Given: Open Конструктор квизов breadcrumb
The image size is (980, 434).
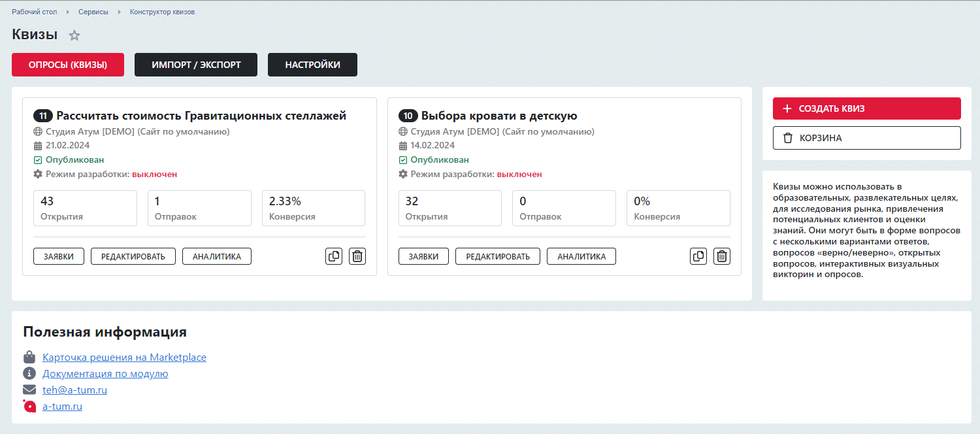Looking at the screenshot, I should tap(162, 12).
